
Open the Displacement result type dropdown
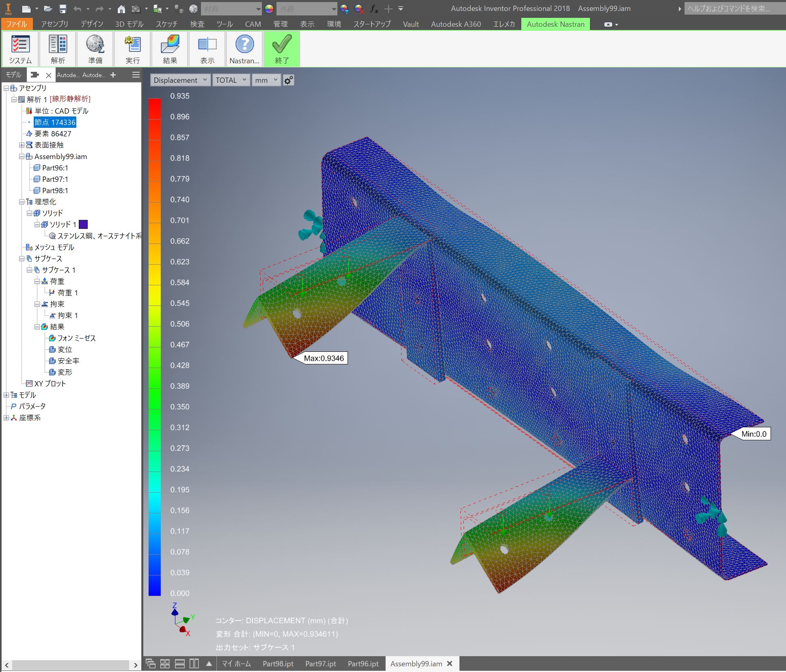(180, 80)
